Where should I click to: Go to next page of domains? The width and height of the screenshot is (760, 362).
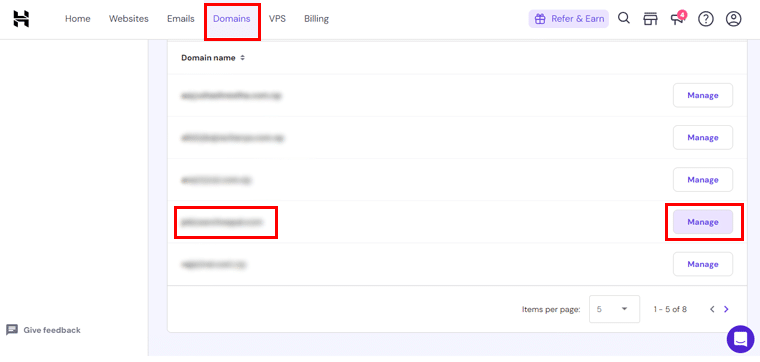click(726, 309)
